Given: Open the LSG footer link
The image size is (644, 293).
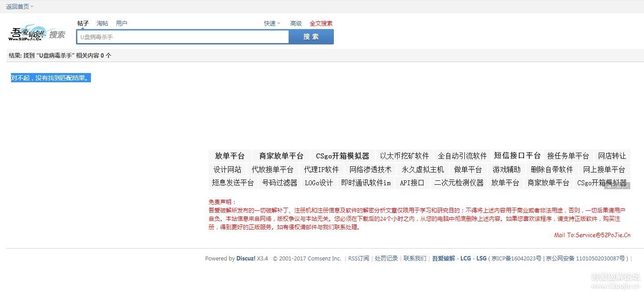Looking at the screenshot, I should click(x=481, y=258).
